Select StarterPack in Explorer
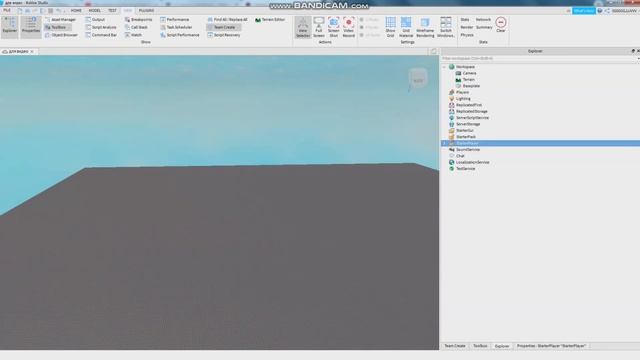This screenshot has width=640, height=360. pos(466,137)
